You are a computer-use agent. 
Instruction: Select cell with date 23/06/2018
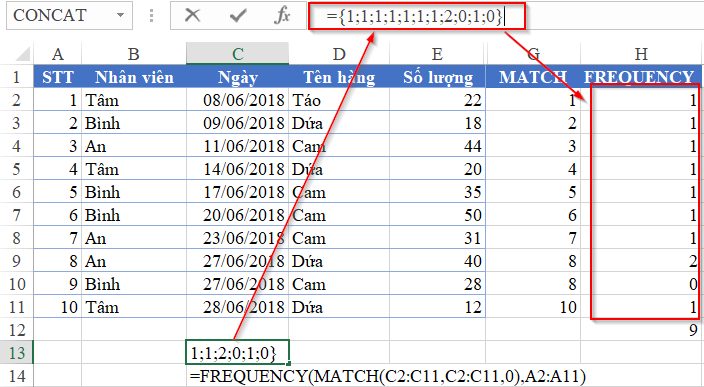pos(238,238)
